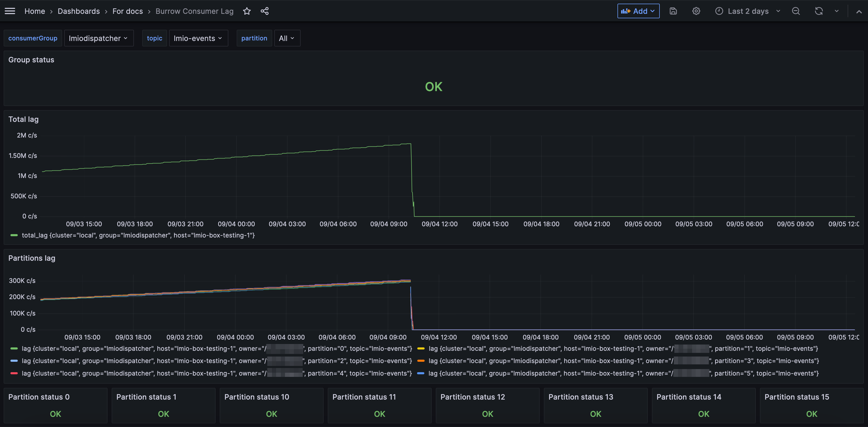
Task: Click OK value in Partition status 15
Action: 811,414
